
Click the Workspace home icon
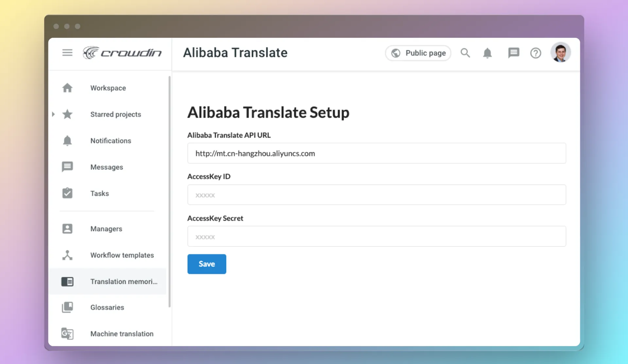67,88
